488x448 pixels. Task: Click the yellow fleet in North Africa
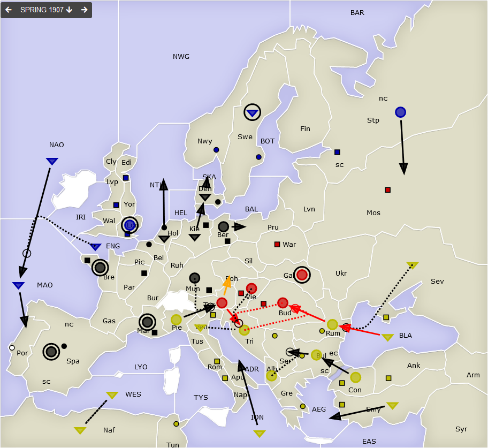[x=80, y=430]
